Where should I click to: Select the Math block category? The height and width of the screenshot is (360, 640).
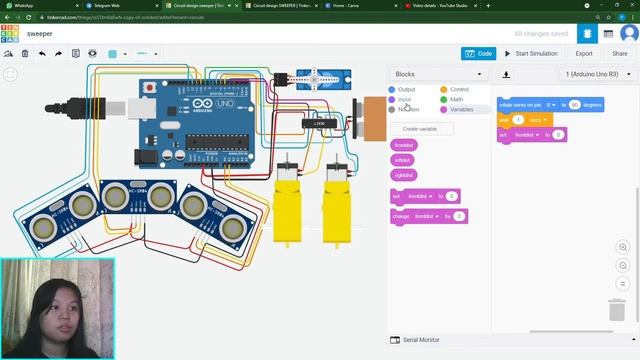[451, 99]
